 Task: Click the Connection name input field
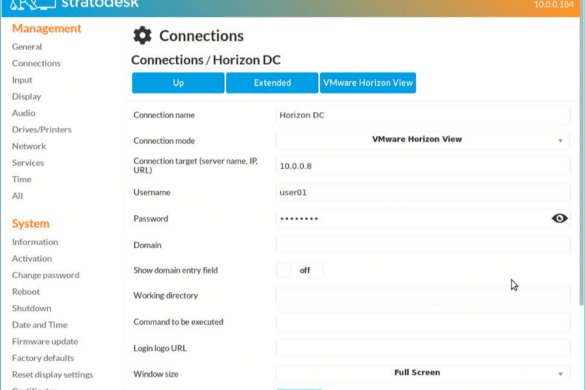(423, 115)
